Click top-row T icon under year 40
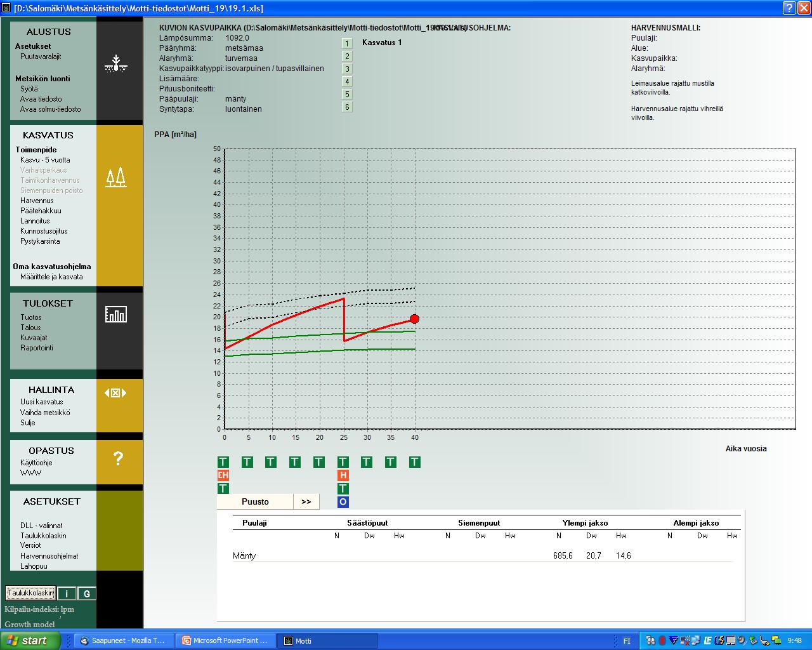Screen dimensions: 812x650 (x=415, y=462)
